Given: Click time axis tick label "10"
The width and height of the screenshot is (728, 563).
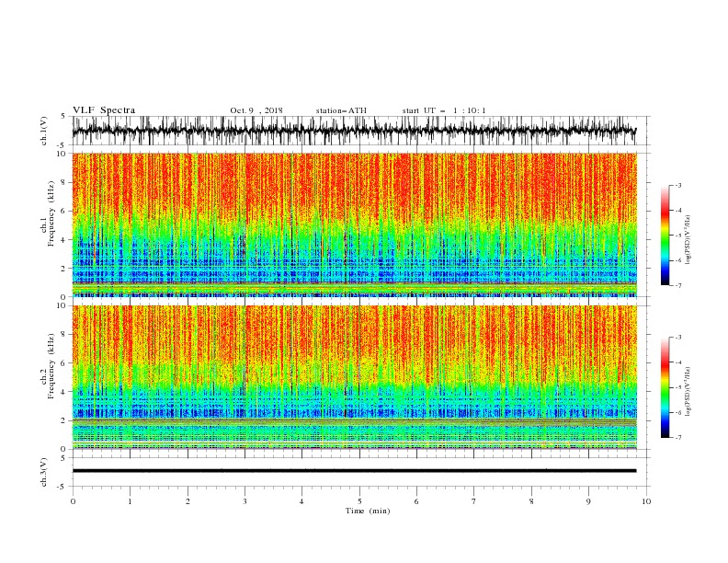Looking at the screenshot, I should click(x=646, y=501).
